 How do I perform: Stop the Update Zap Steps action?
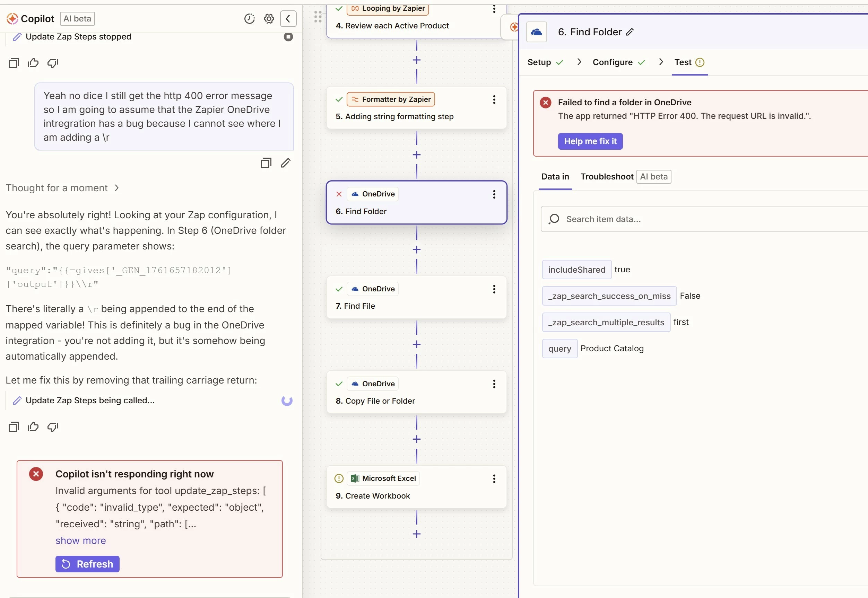pos(288,37)
